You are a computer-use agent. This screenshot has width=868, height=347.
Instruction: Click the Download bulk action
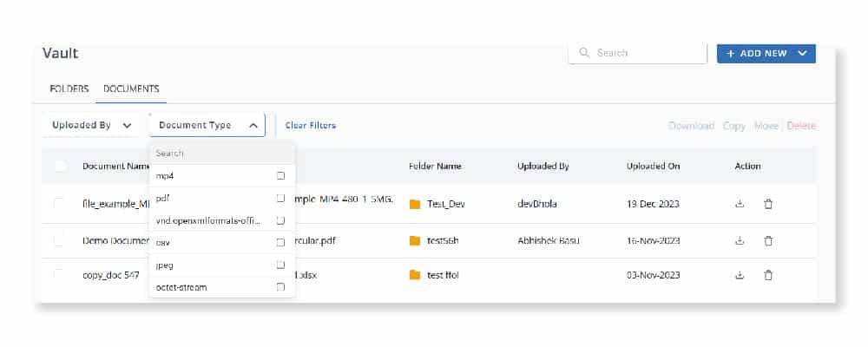[x=692, y=126]
